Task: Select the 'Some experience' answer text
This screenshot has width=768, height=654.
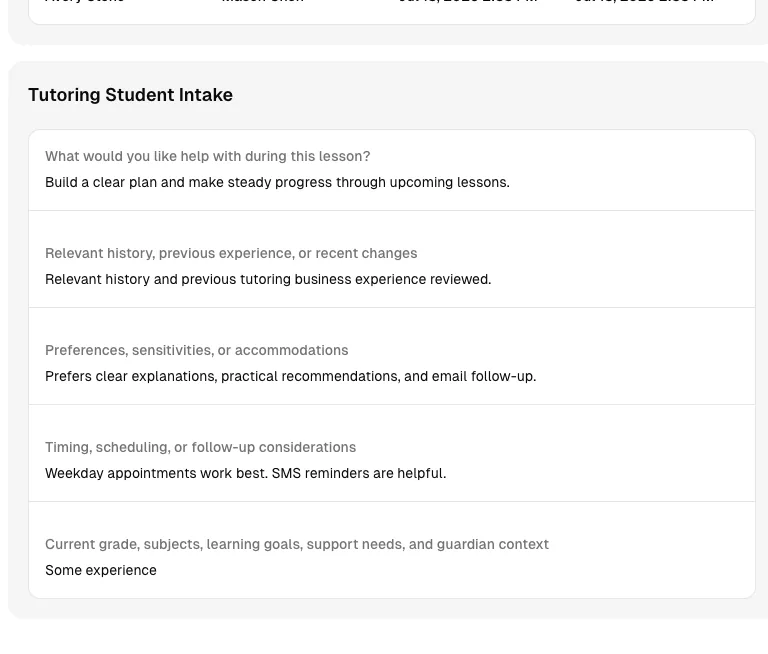Action: [101, 570]
